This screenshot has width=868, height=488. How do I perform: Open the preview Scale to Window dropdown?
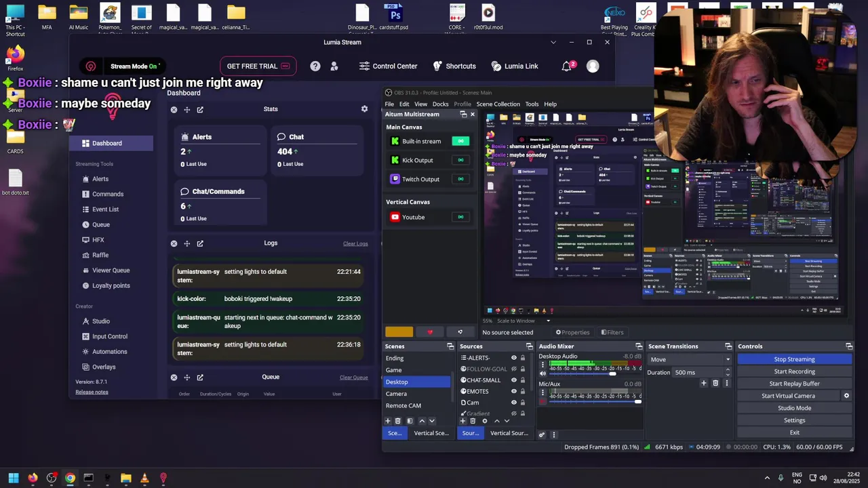click(x=522, y=321)
